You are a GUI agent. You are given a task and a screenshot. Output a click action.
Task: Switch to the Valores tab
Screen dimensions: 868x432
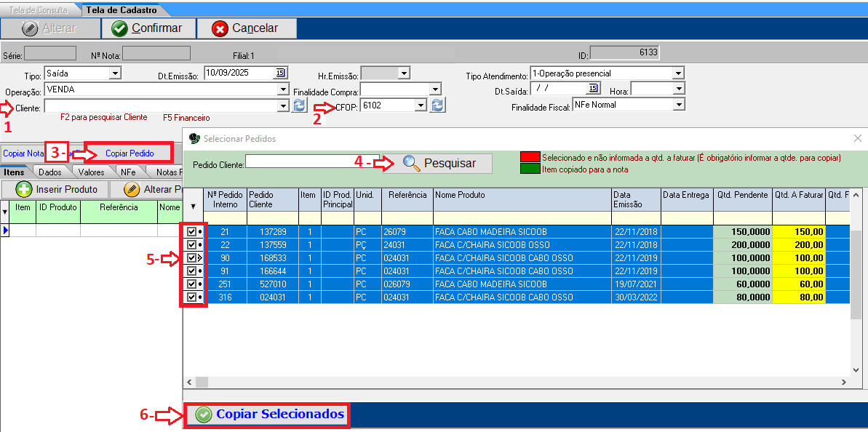click(92, 172)
